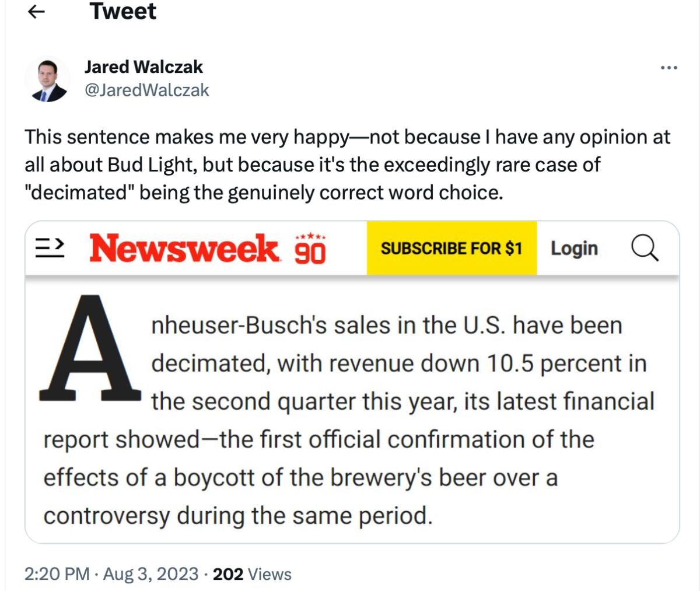The width and height of the screenshot is (700, 591).
Task: Open Jared Walczak's profile picture
Action: coord(47,79)
